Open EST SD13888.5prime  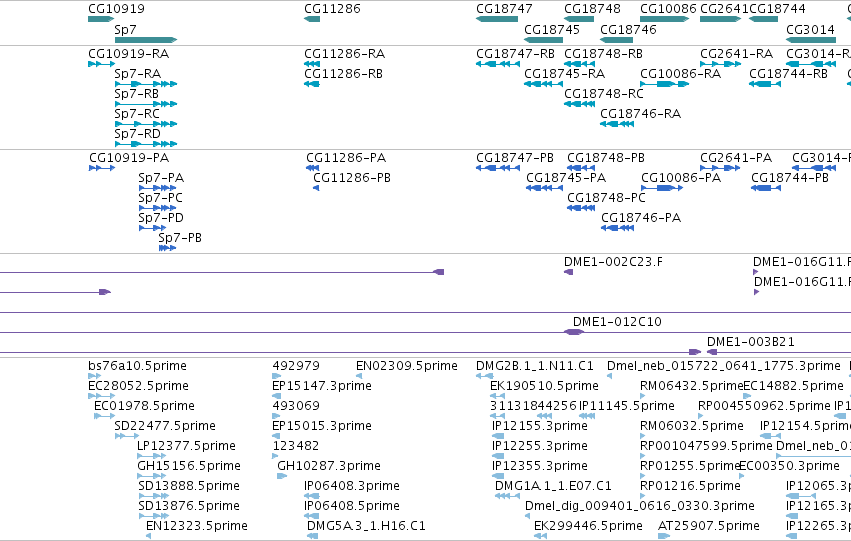189,486
